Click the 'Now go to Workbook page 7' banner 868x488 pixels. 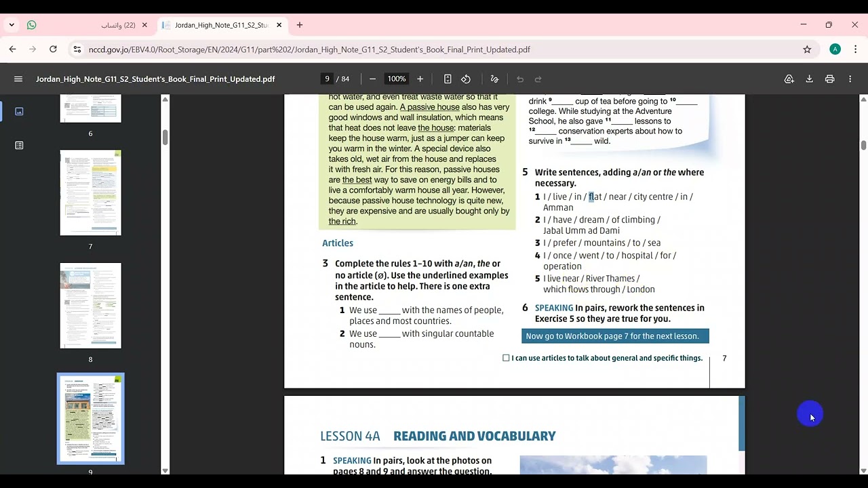point(615,336)
